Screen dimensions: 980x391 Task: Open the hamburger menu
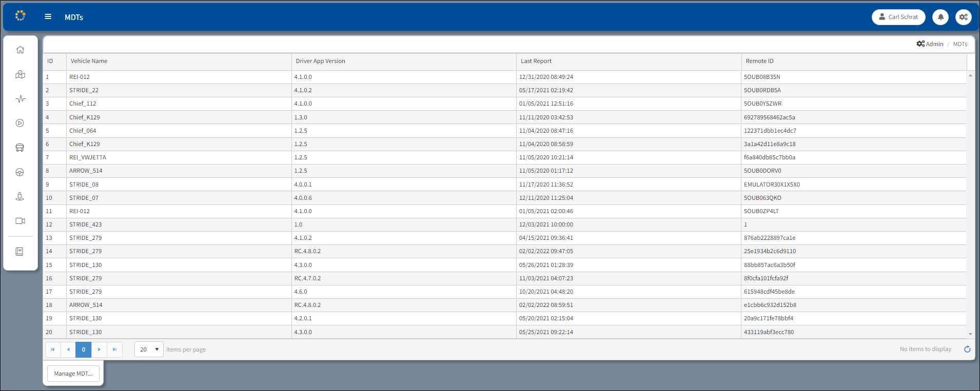48,16
